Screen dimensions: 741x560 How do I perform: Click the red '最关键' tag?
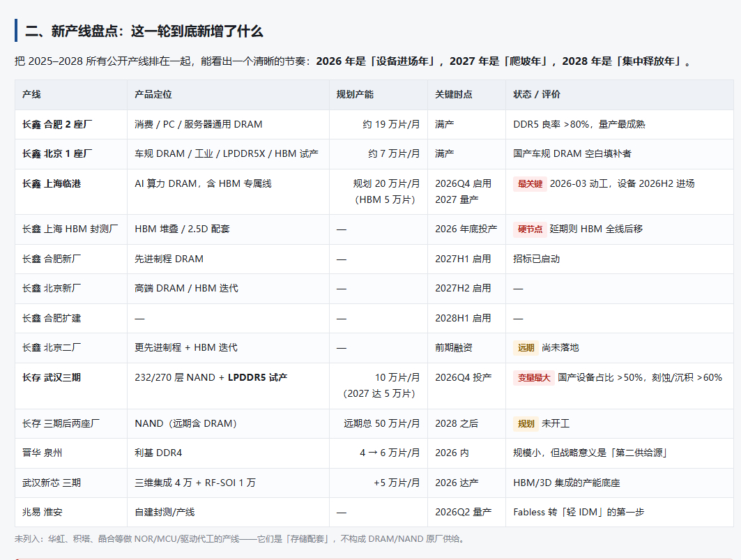click(x=530, y=184)
